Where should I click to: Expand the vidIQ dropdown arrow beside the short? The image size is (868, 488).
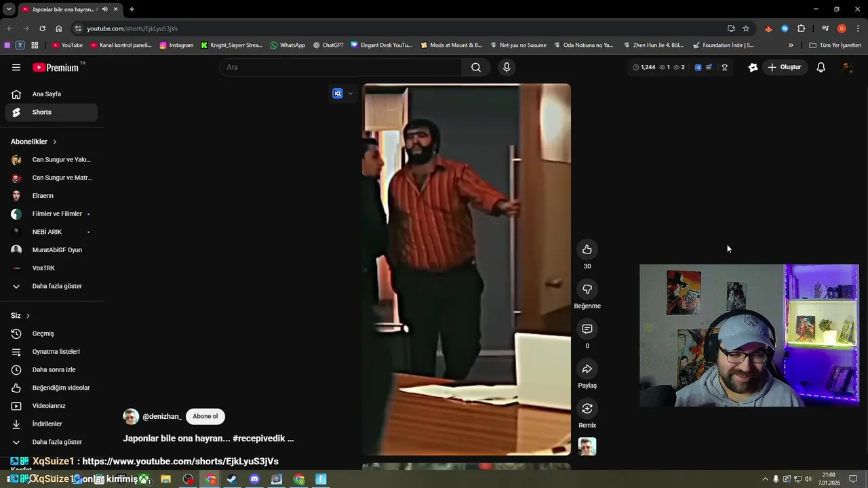tap(350, 94)
